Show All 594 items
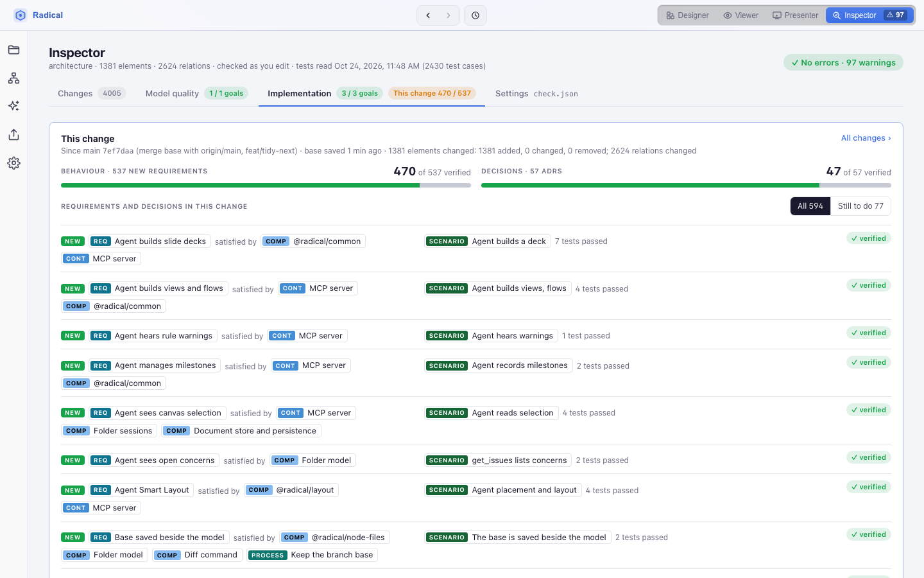 point(810,206)
